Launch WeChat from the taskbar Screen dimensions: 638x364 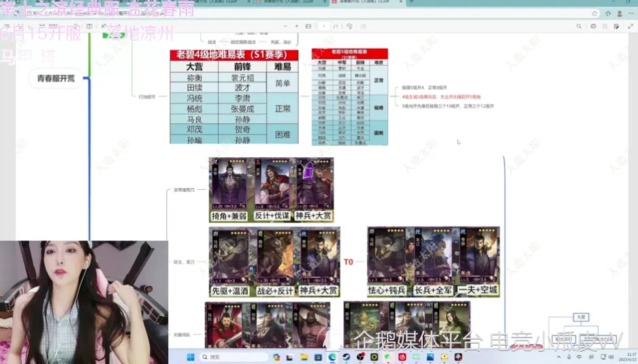(387, 357)
